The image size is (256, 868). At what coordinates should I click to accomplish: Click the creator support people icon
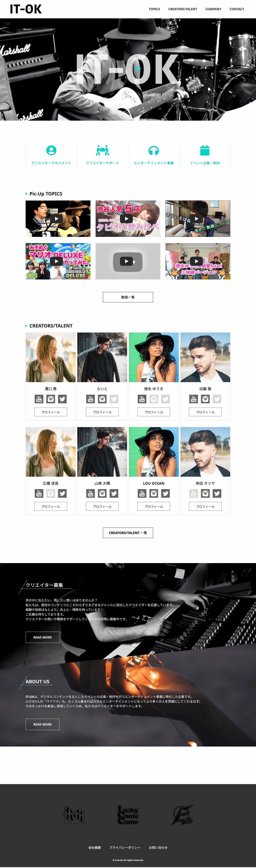(x=103, y=150)
